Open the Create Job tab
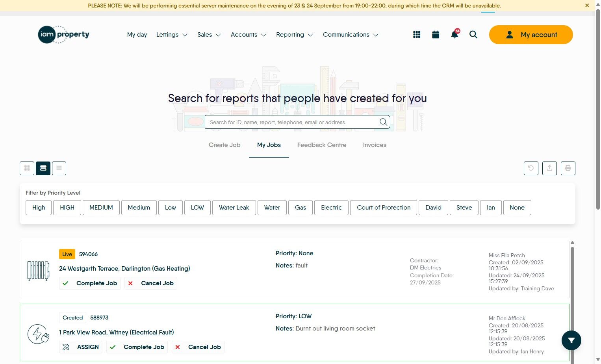 tap(224, 145)
